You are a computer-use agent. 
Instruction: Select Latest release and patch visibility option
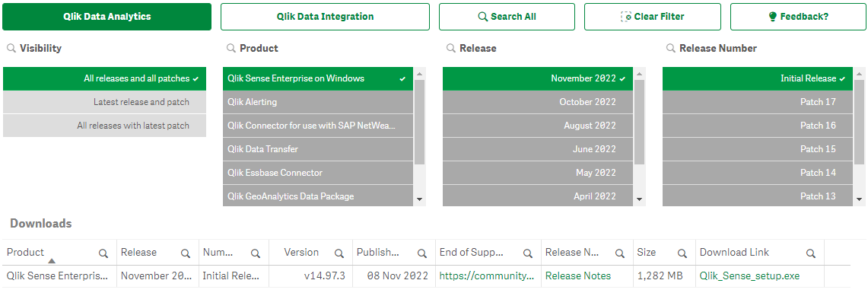click(105, 102)
